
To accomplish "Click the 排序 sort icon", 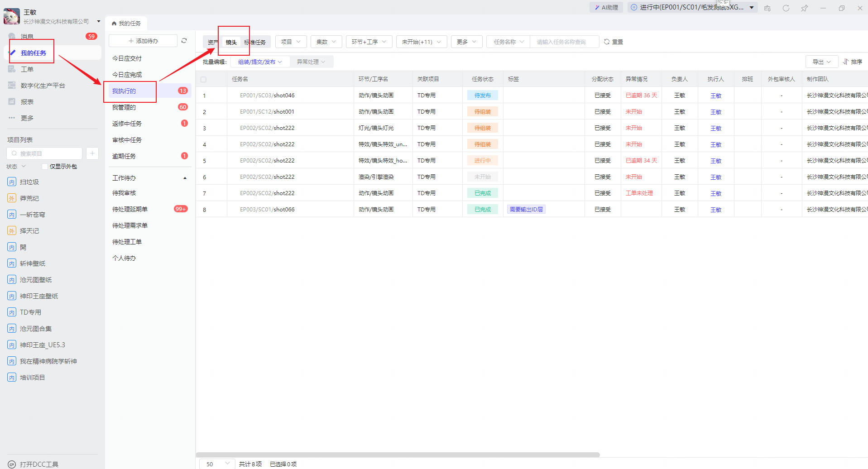I will 846,62.
